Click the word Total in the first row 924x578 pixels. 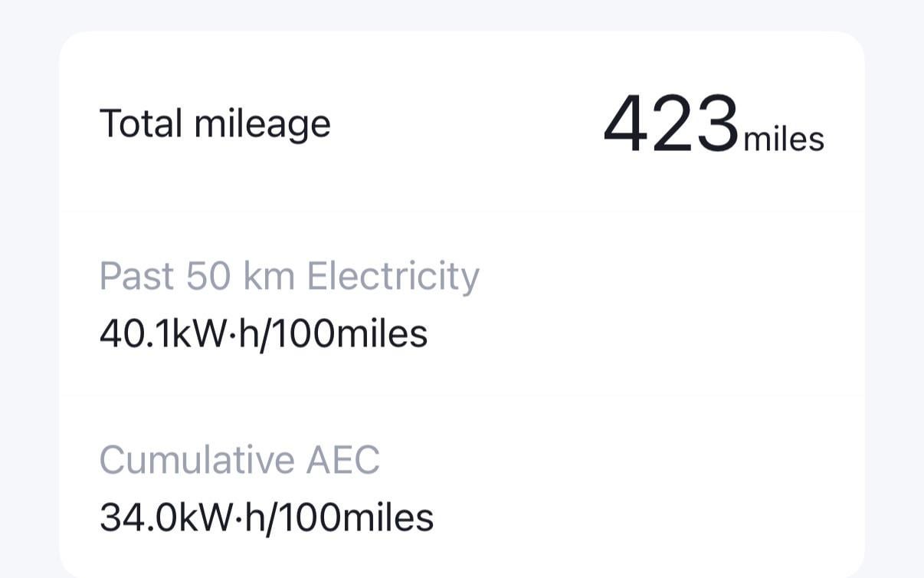(x=141, y=124)
